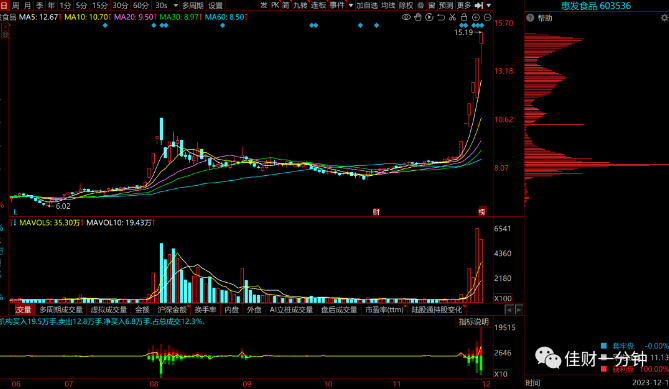Viewport: 669px width, 389px height.
Task: Click the zoom-in plus circle icon
Action: (x=476, y=17)
